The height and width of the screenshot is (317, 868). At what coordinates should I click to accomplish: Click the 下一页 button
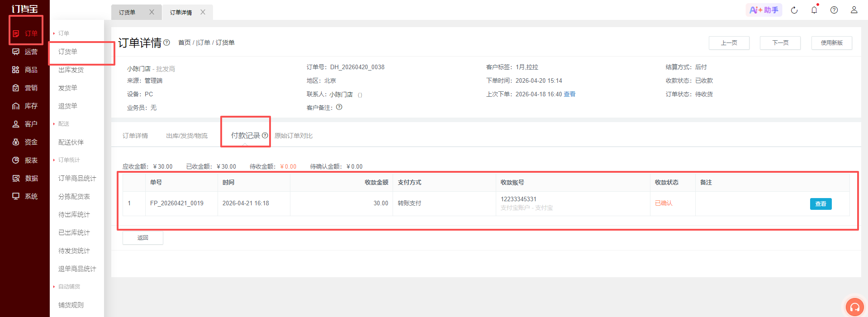point(780,43)
